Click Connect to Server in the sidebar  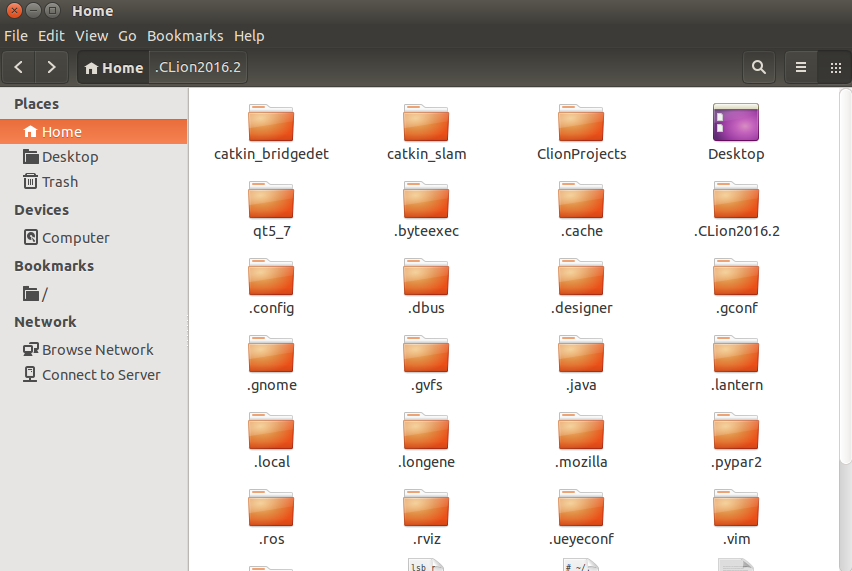[93, 375]
